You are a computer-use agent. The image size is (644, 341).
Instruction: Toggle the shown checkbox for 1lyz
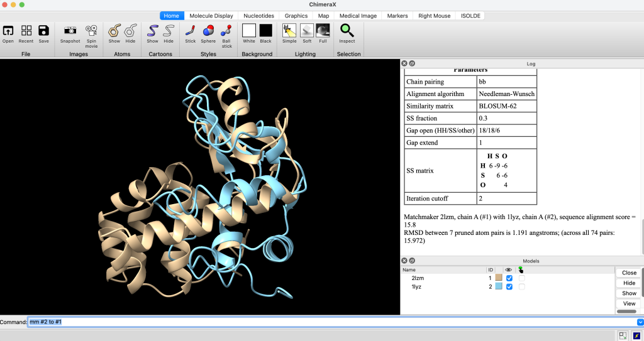pos(509,287)
